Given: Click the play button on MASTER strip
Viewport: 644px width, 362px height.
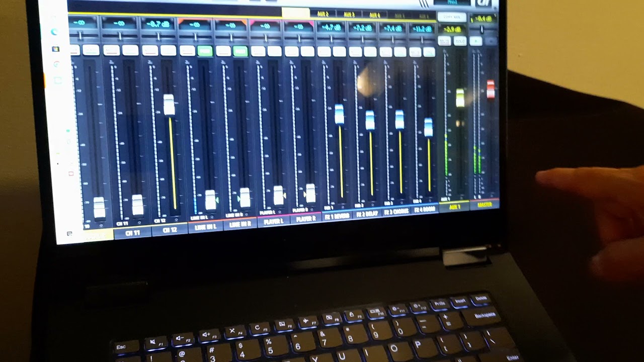Looking at the screenshot, I should point(475,41).
